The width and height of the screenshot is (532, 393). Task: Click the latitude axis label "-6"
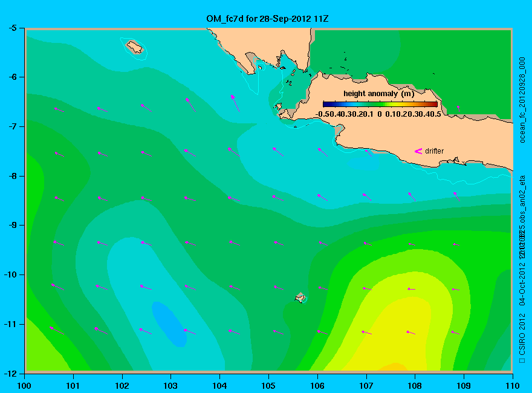click(x=12, y=77)
